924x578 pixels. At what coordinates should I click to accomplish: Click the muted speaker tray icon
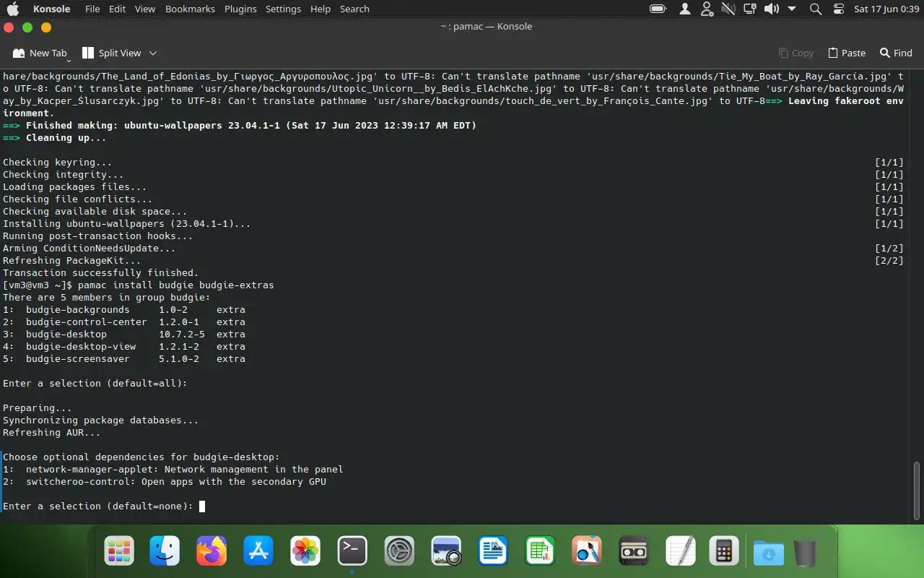(x=728, y=9)
